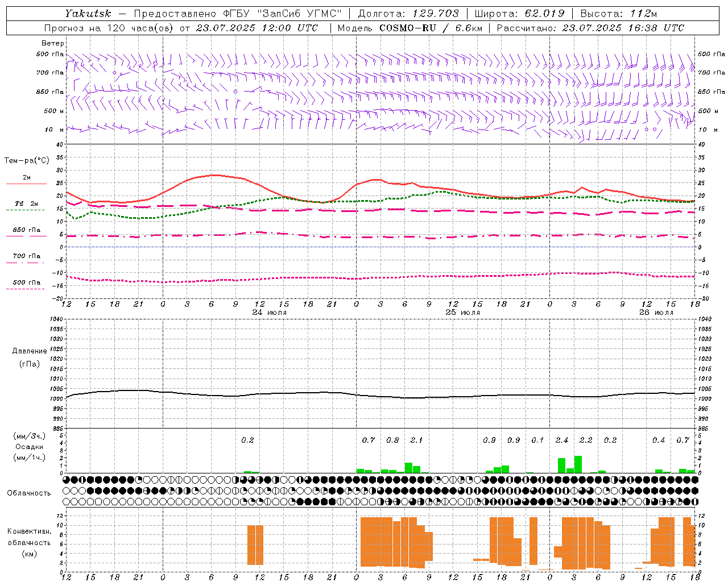Click the Облачность row label
728x582 pixels.
[x=29, y=493]
